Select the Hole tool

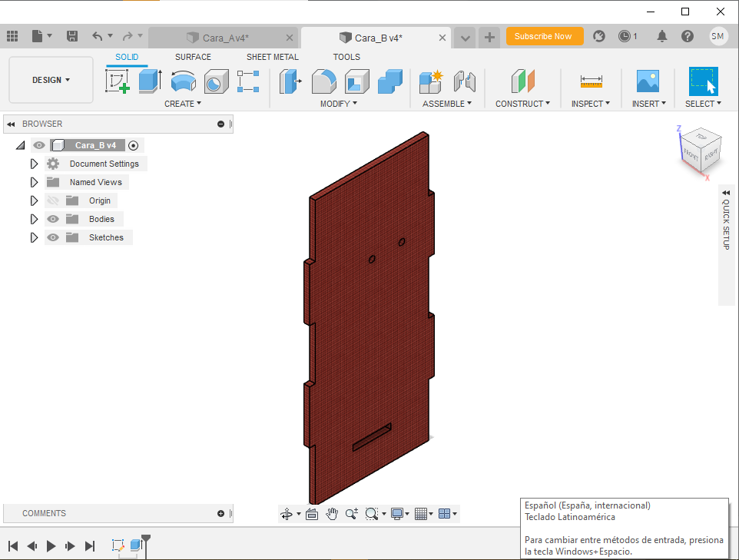(217, 81)
